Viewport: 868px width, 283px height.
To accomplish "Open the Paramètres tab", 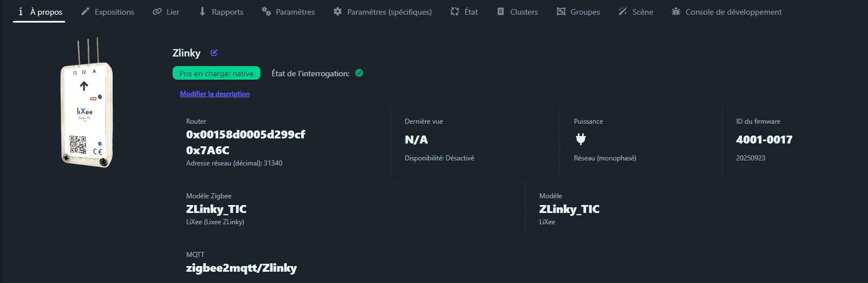I will point(288,12).
